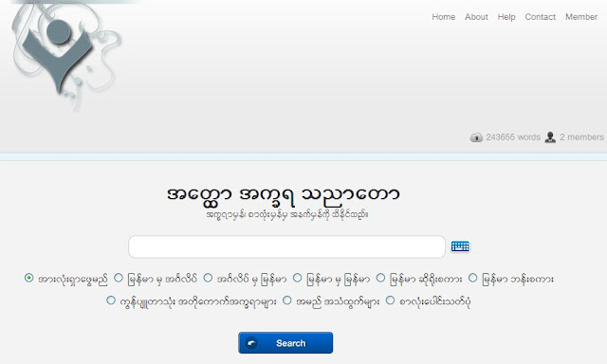Select the Myanmar slang (ဘန်းစကား) radio option

[x=472, y=278]
